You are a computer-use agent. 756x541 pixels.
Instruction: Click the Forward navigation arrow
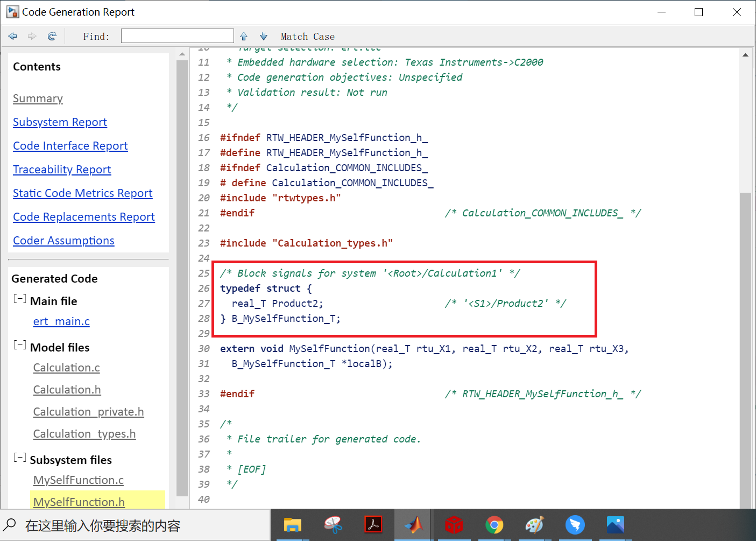[32, 36]
